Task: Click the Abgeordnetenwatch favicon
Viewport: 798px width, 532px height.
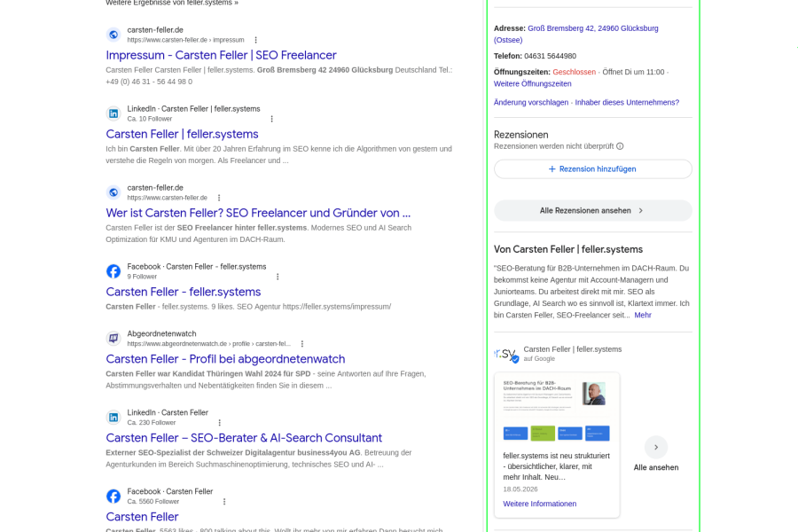Action: pyautogui.click(x=113, y=339)
